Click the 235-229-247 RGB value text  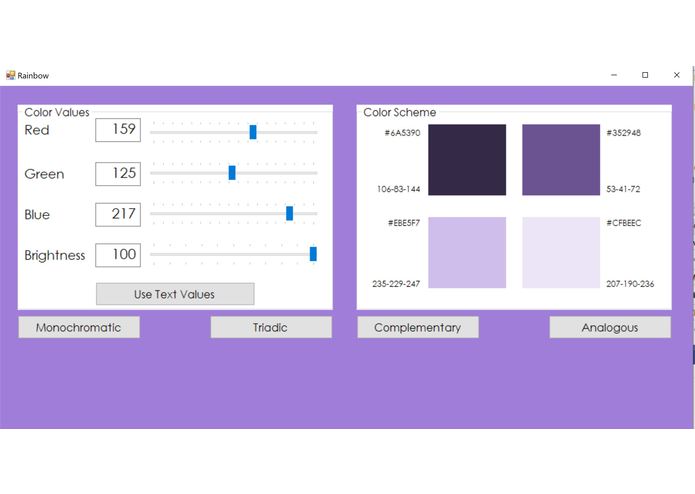point(396,284)
